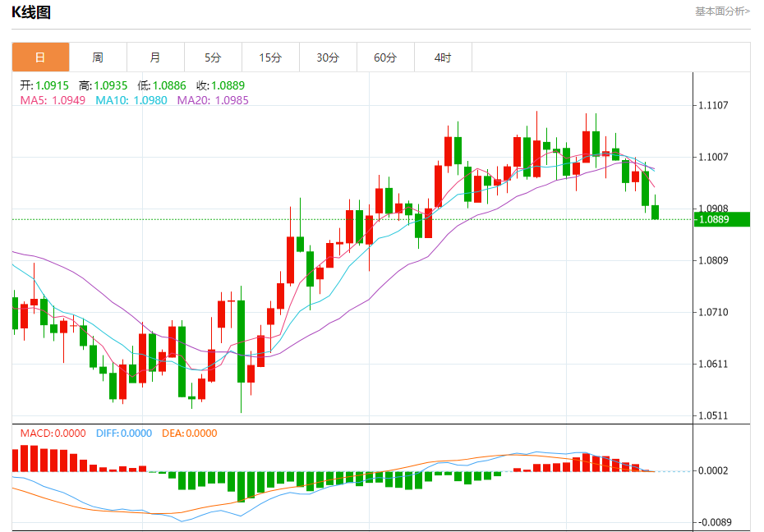The height and width of the screenshot is (532, 764).
Task: Open the 15分 timeframe tab
Action: pyautogui.click(x=270, y=57)
